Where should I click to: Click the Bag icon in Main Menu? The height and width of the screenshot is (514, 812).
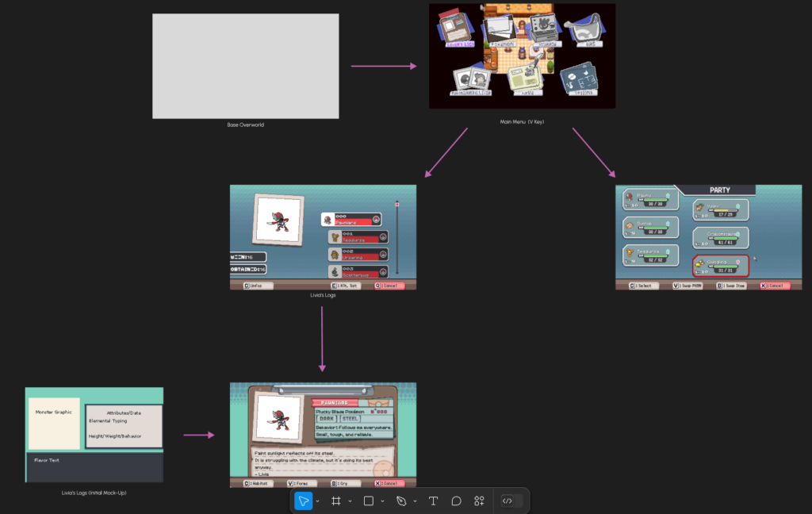585,30
